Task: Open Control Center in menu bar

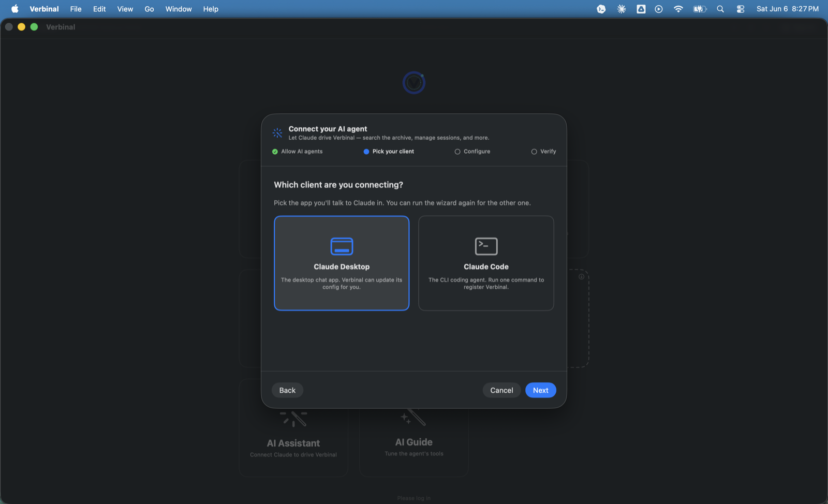Action: click(741, 9)
